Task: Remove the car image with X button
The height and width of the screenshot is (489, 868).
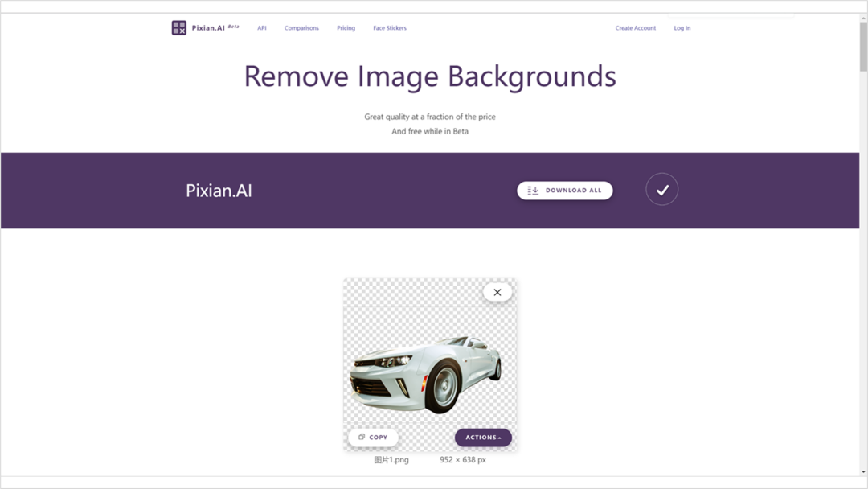Action: point(497,293)
